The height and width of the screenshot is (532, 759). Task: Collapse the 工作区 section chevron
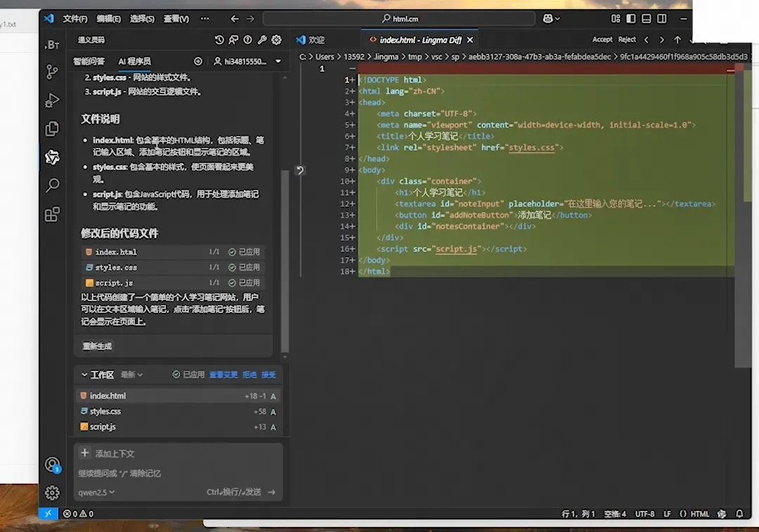click(84, 375)
